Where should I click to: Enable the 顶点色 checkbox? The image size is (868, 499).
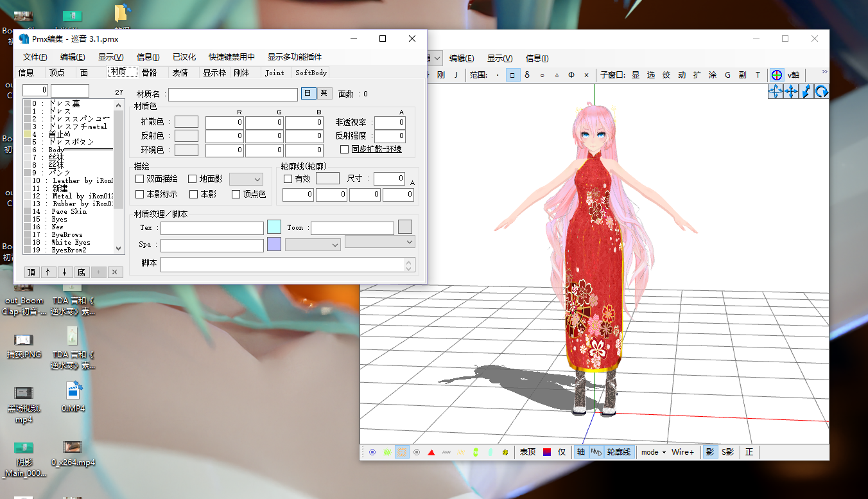[x=236, y=194]
